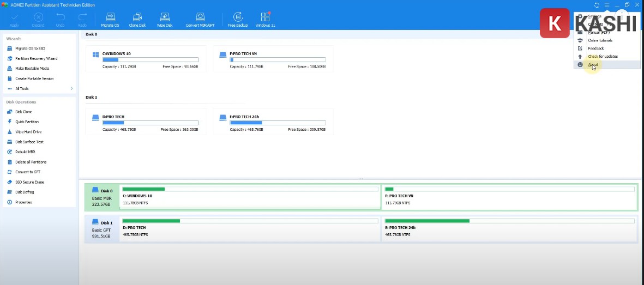Expand the All Tools submenu arrow
644x285 pixels.
(x=71, y=88)
